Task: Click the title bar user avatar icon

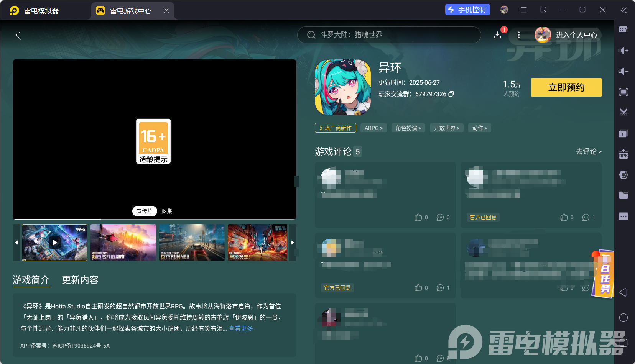Action: point(504,10)
